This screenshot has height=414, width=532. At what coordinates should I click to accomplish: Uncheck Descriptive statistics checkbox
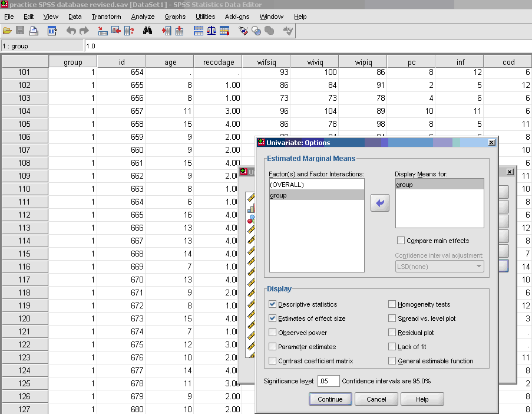click(x=272, y=304)
